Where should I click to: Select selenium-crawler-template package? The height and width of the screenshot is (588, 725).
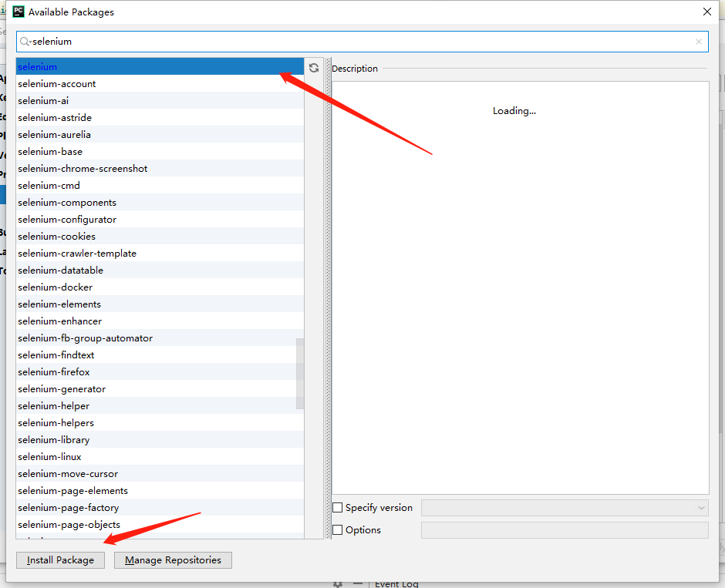pos(160,253)
